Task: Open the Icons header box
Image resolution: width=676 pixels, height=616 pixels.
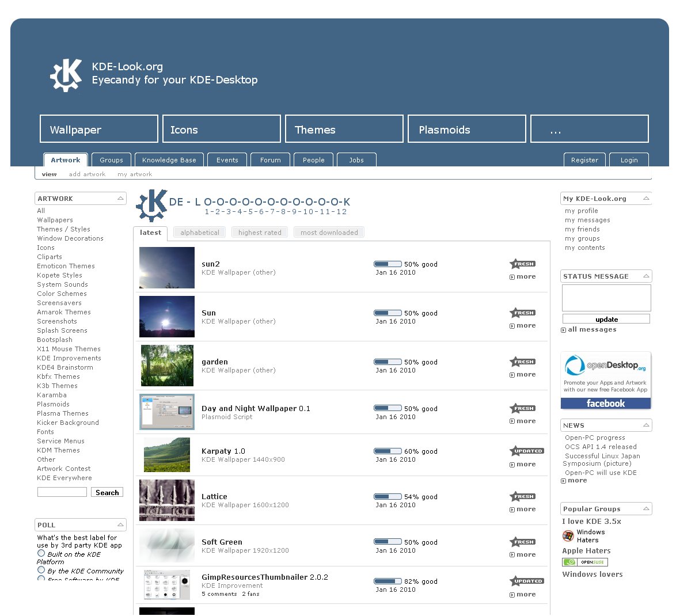Action: (222, 128)
